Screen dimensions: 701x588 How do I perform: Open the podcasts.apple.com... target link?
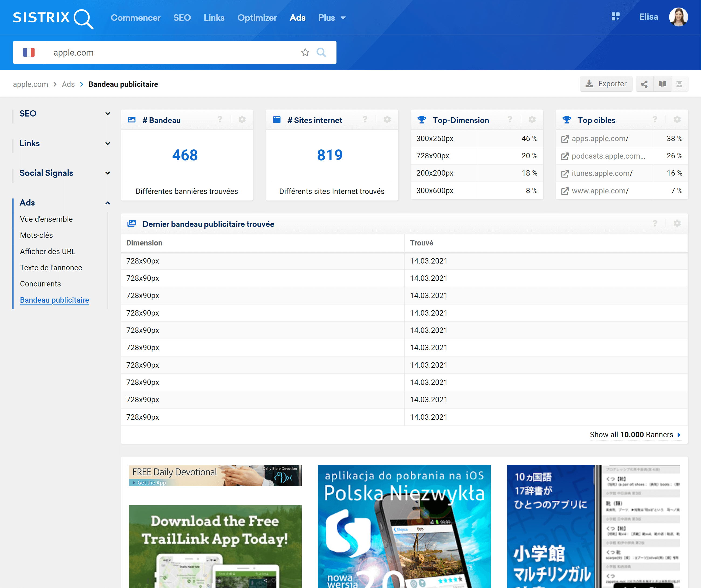click(x=608, y=156)
